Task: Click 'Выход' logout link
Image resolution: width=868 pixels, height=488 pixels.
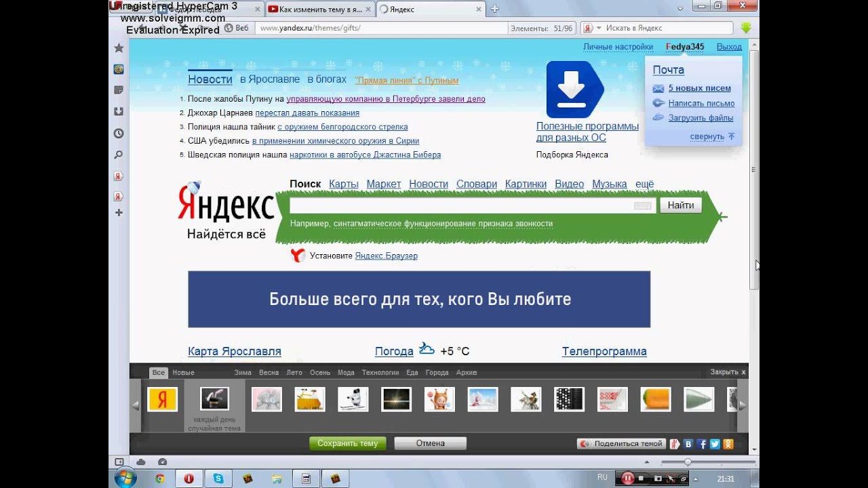Action: pyautogui.click(x=729, y=47)
